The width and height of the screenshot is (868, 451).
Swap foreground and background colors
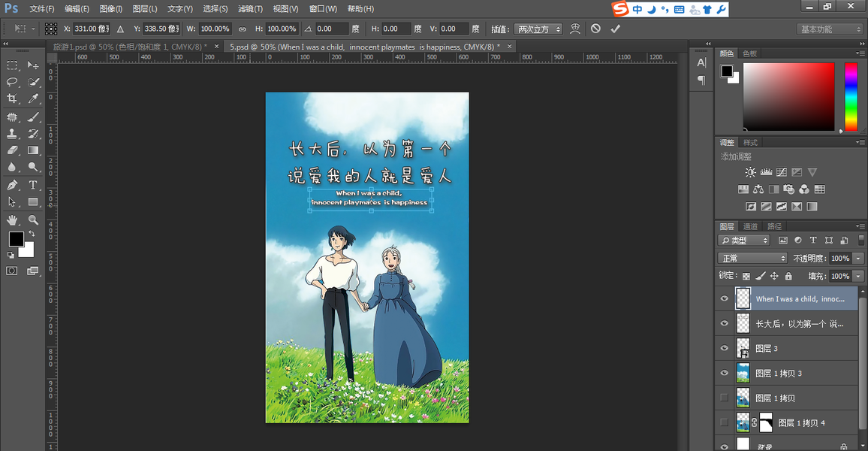(32, 233)
